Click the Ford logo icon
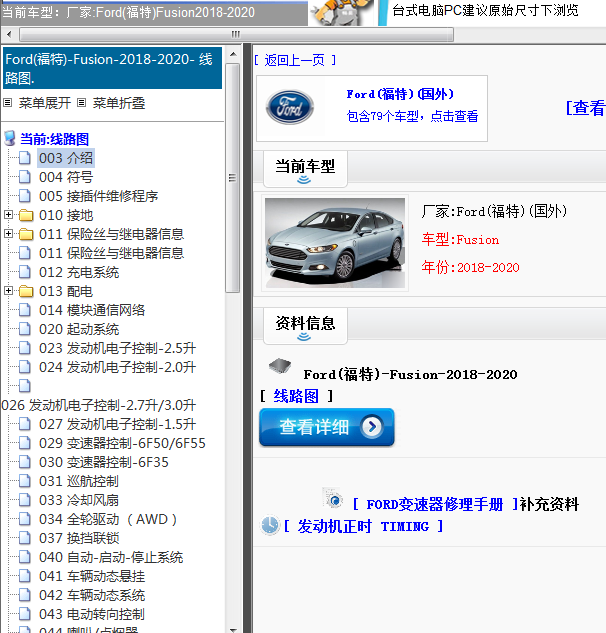 [x=289, y=107]
